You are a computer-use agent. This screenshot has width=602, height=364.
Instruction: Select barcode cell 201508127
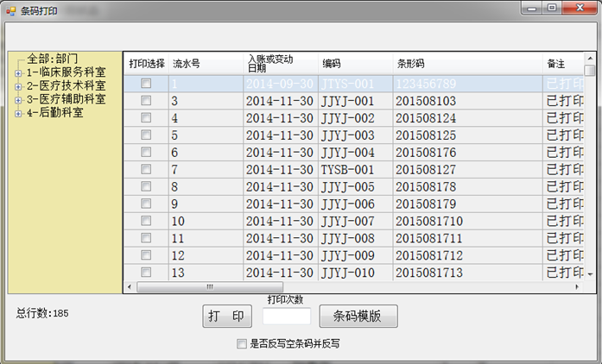pyautogui.click(x=467, y=170)
